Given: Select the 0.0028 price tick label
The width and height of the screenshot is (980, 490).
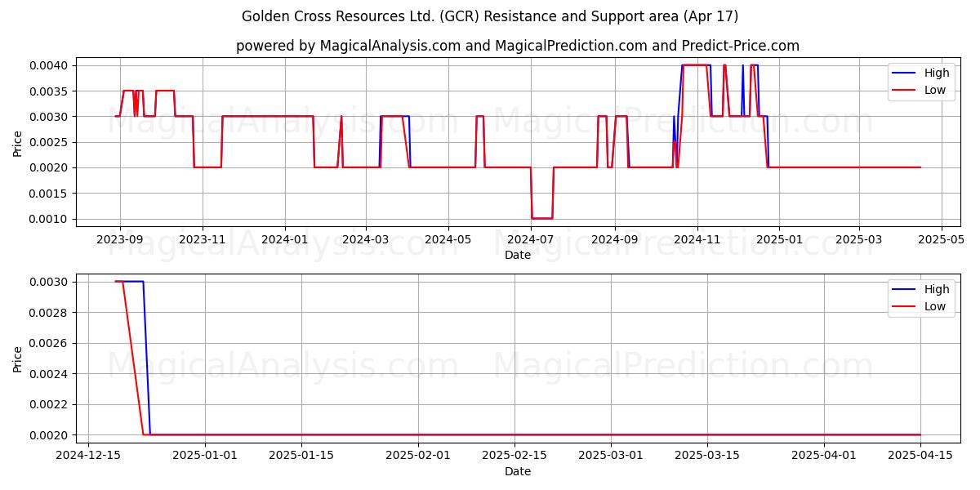Looking at the screenshot, I should [x=51, y=313].
